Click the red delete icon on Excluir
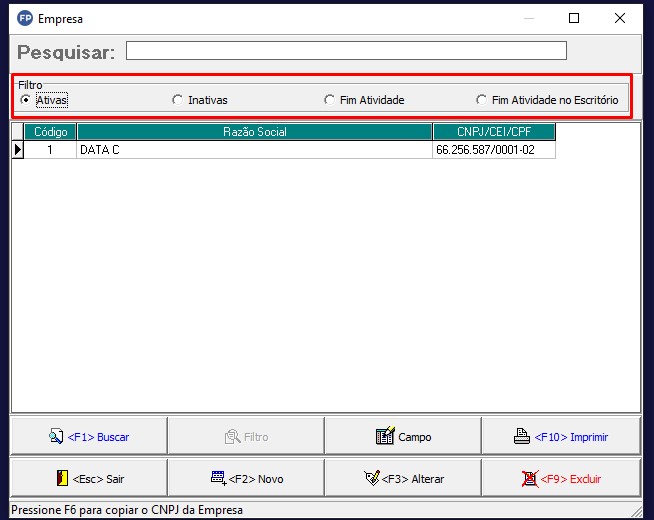654x520 pixels. point(530,478)
